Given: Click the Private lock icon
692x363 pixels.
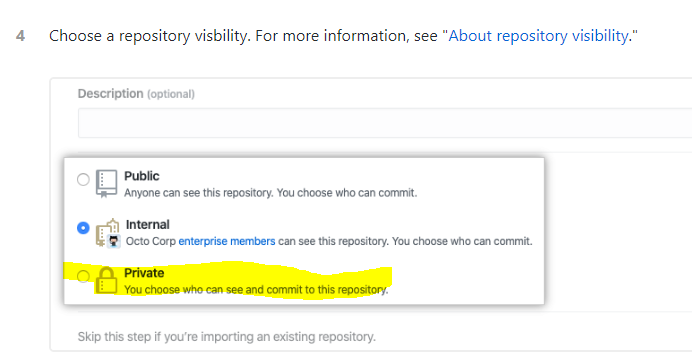Looking at the screenshot, I should click(x=106, y=281).
